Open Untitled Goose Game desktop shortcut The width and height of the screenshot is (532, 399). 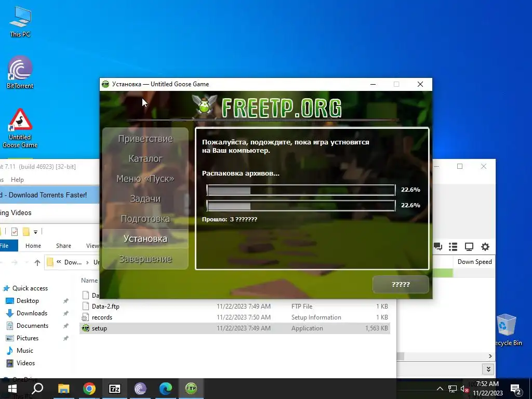(x=20, y=128)
